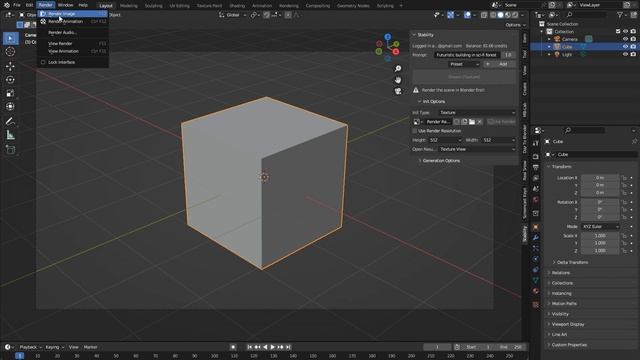Viewport: 640px width, 360px height.
Task: Collapse the Init Options section
Action: 432,102
